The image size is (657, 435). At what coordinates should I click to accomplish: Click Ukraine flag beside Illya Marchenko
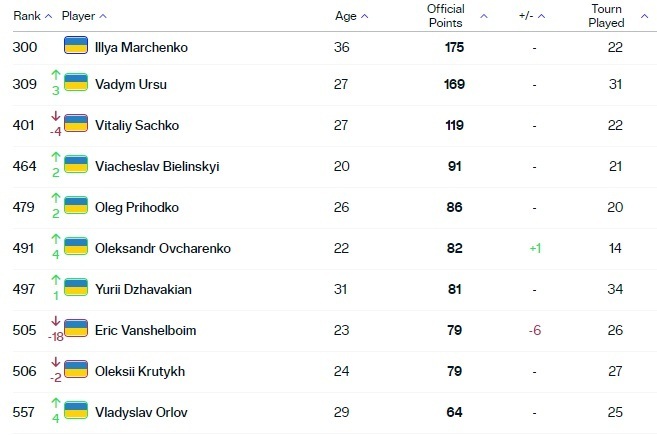[75, 46]
